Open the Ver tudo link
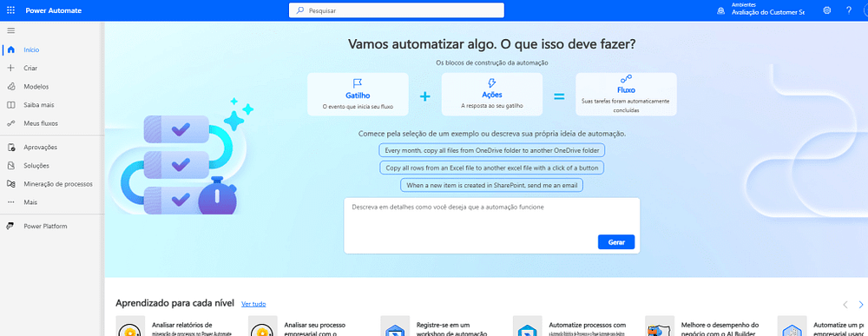 point(253,304)
